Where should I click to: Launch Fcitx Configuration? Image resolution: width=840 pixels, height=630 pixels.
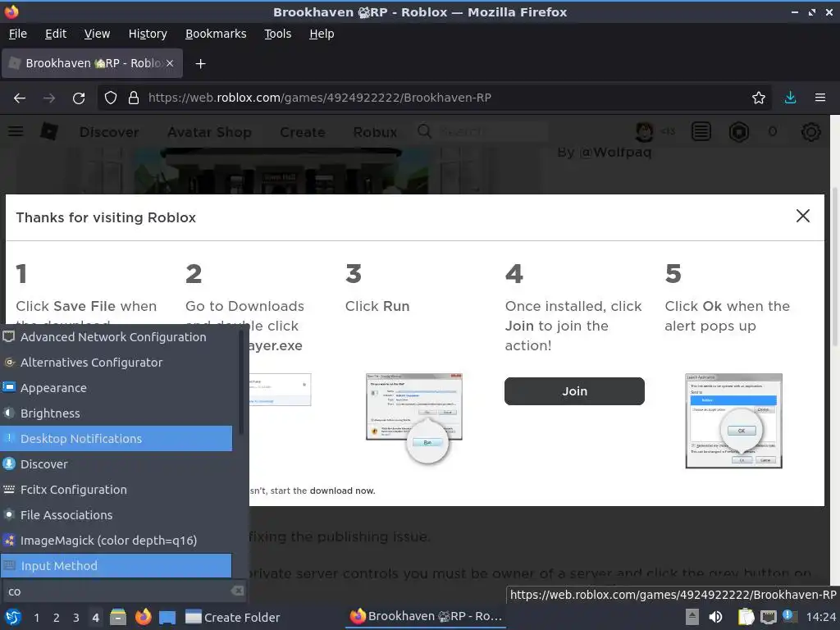point(116,490)
